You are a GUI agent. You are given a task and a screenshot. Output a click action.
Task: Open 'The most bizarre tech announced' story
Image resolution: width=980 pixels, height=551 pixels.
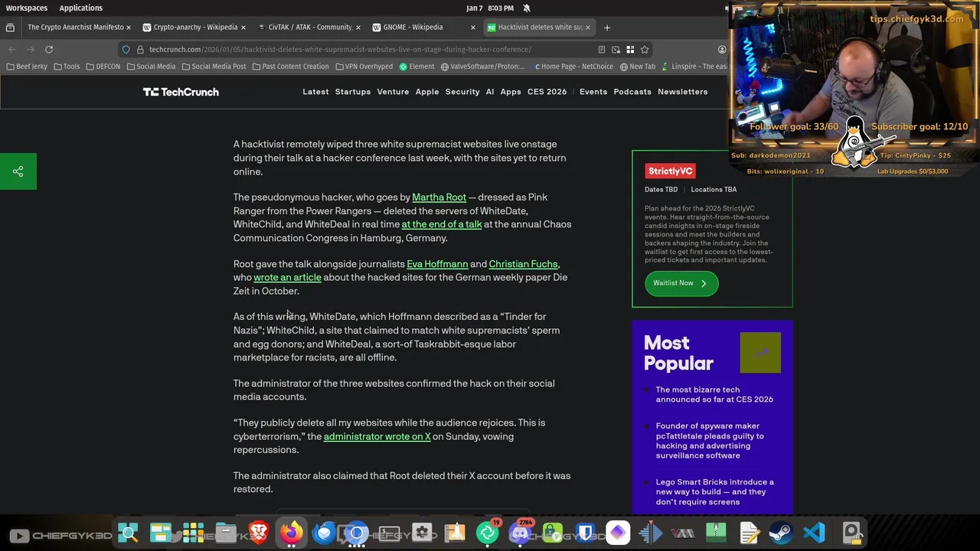(x=714, y=394)
